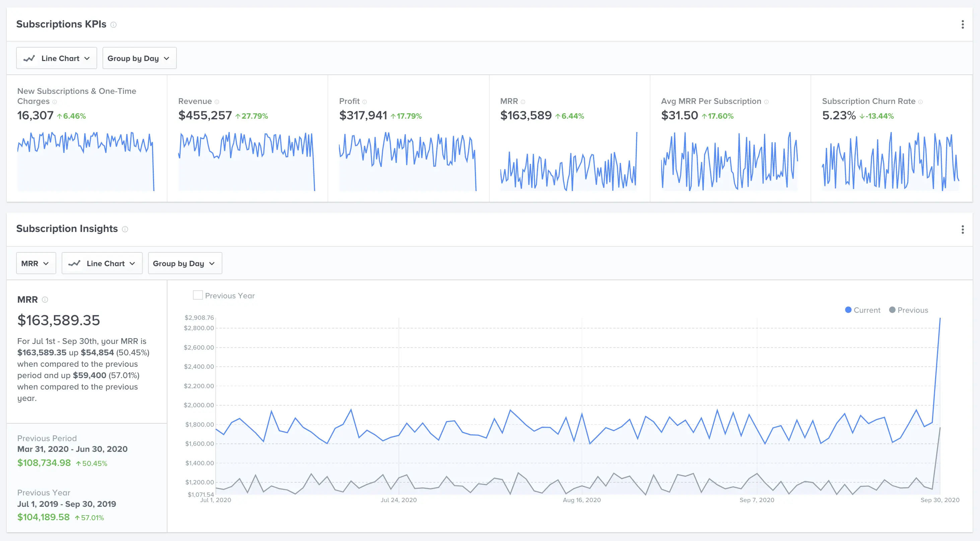Expand the Line Chart dropdown in Subscription Insights
This screenshot has width=980, height=541.
click(101, 263)
